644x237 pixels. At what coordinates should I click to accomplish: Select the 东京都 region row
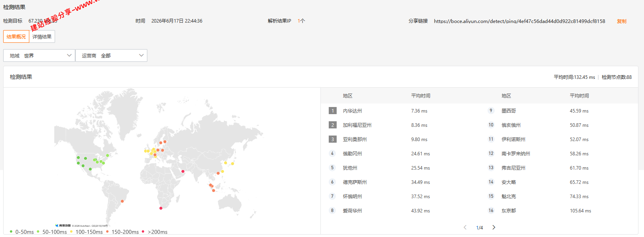pos(558,210)
